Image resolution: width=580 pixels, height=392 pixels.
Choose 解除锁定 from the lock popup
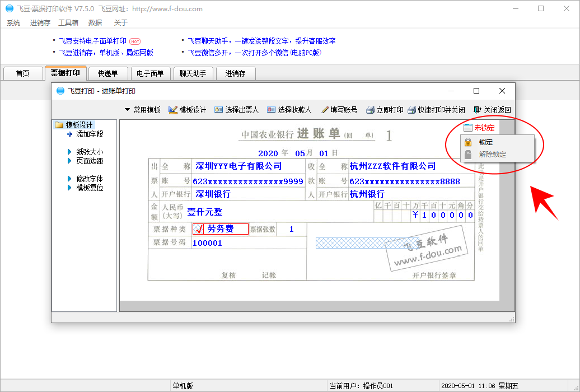point(497,155)
